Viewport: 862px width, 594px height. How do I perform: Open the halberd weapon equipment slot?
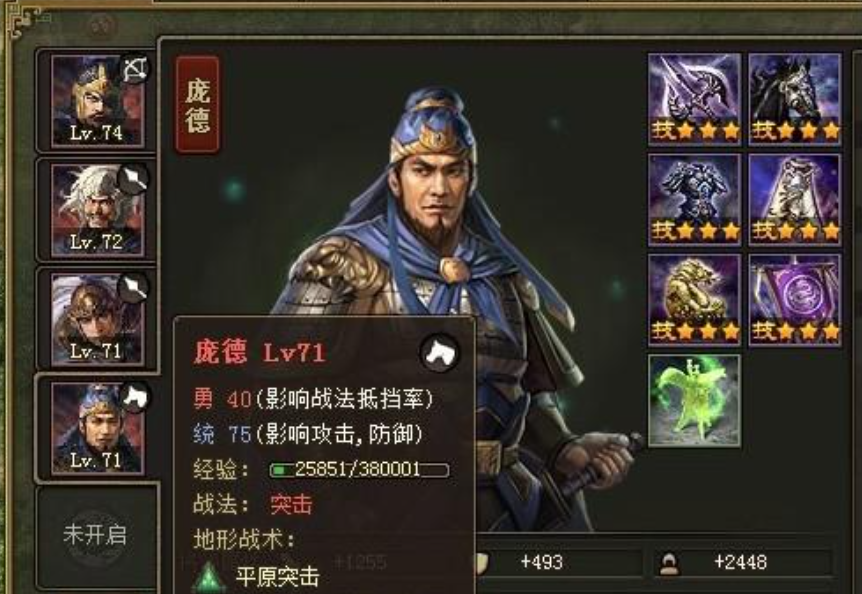pos(694,99)
